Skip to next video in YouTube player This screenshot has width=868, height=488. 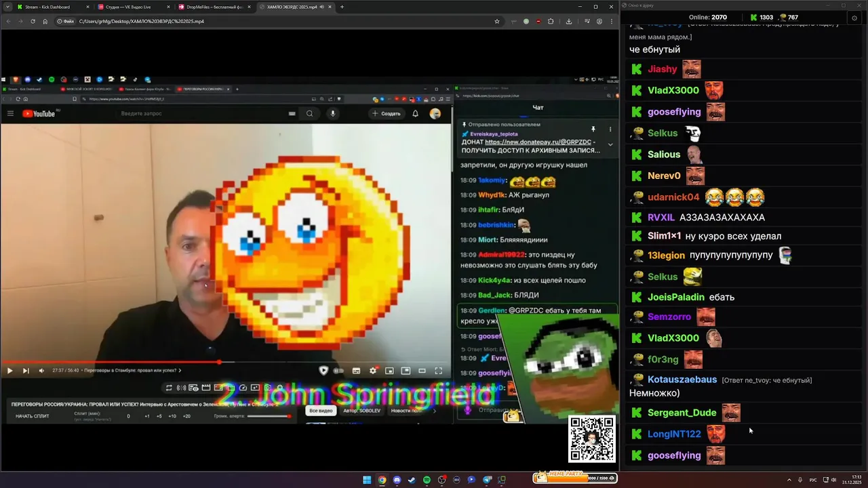[x=26, y=371]
